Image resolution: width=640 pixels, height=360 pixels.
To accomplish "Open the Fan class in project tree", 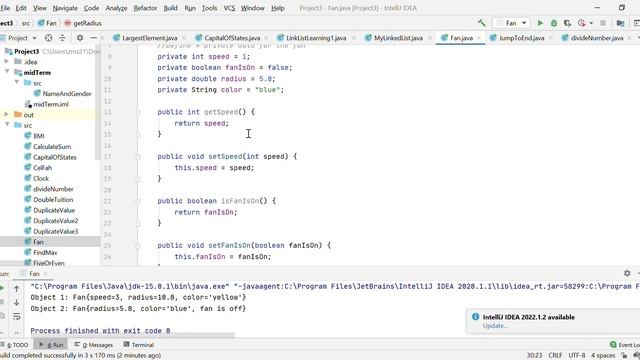I will click(38, 242).
